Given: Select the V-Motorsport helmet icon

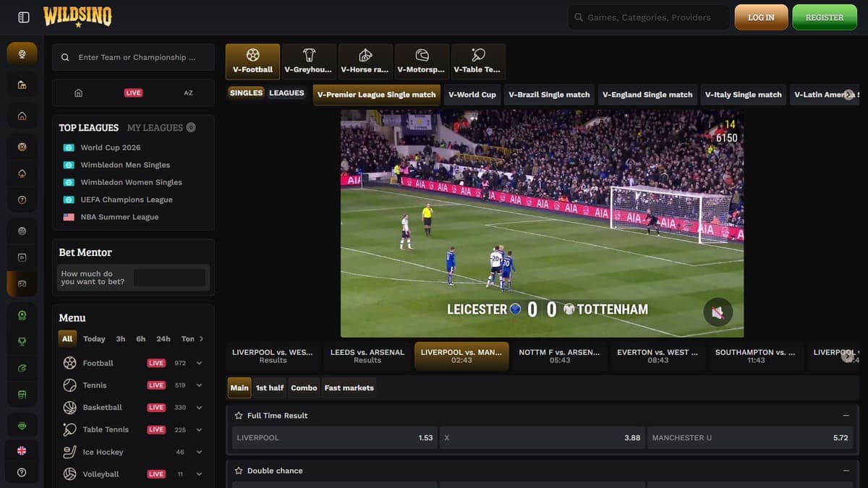Looking at the screenshot, I should click(x=422, y=55).
